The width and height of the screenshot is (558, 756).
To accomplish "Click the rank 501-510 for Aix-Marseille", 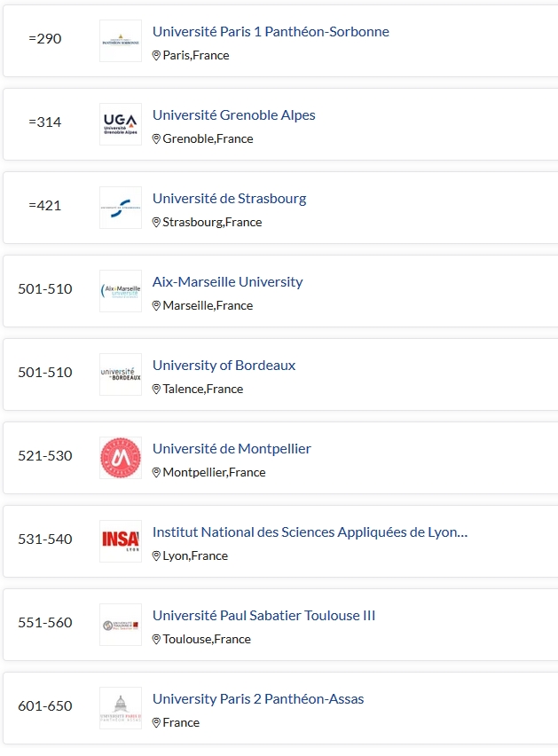I will [45, 288].
